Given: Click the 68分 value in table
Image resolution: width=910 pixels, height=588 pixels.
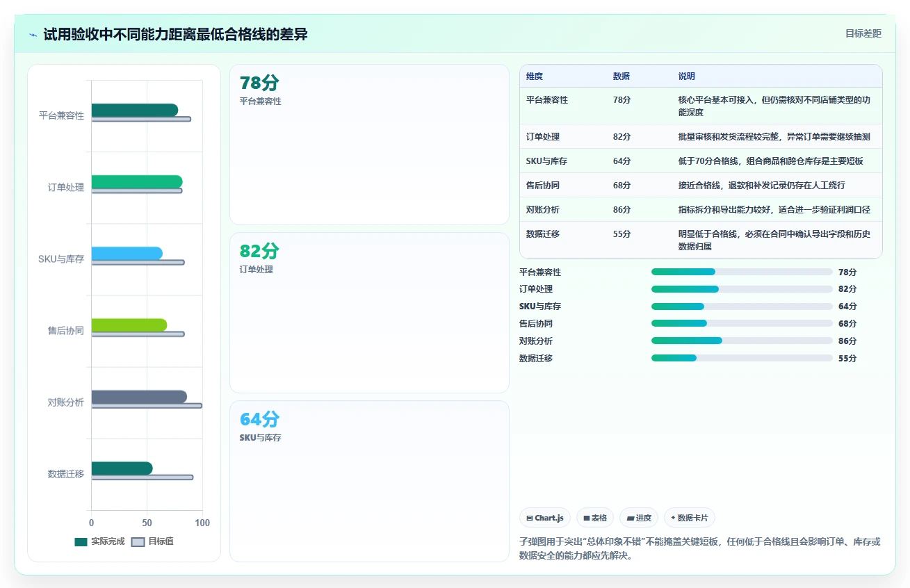Looking at the screenshot, I should tap(622, 186).
